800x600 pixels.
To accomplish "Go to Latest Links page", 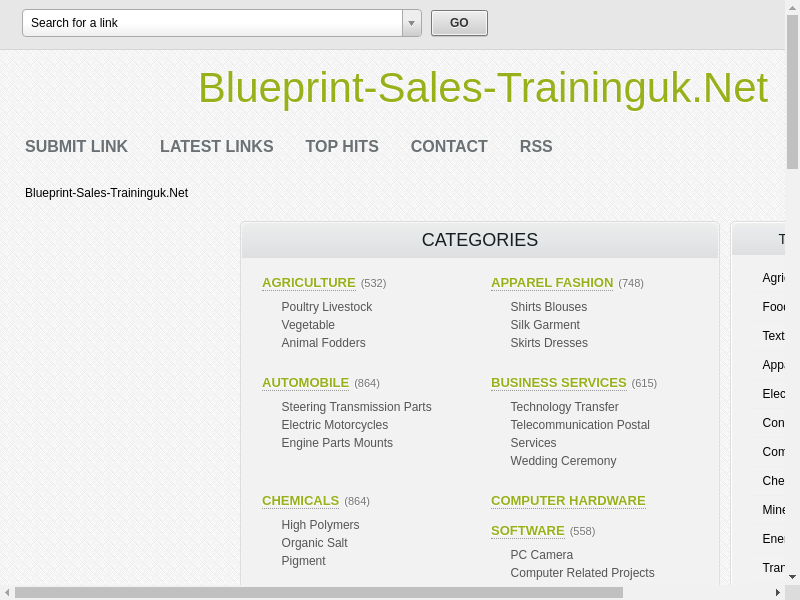I will click(216, 146).
